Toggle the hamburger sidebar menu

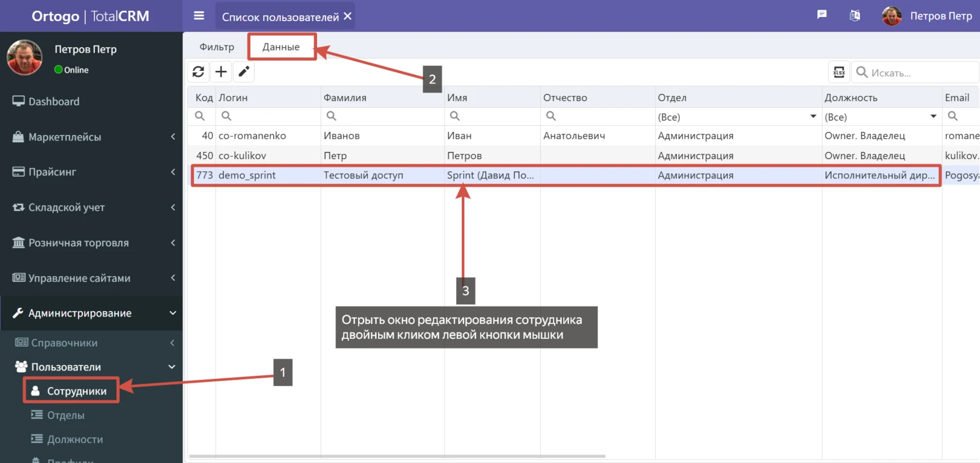pyautogui.click(x=198, y=16)
